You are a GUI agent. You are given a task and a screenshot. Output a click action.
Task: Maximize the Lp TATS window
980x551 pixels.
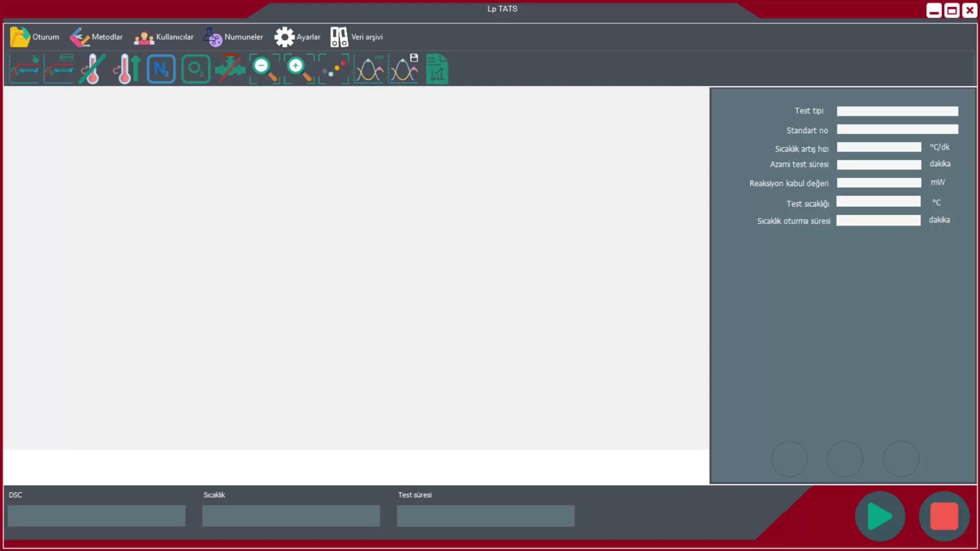point(952,11)
